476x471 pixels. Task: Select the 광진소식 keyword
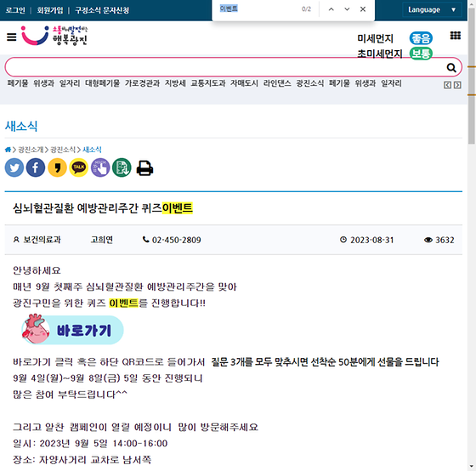coord(310,83)
